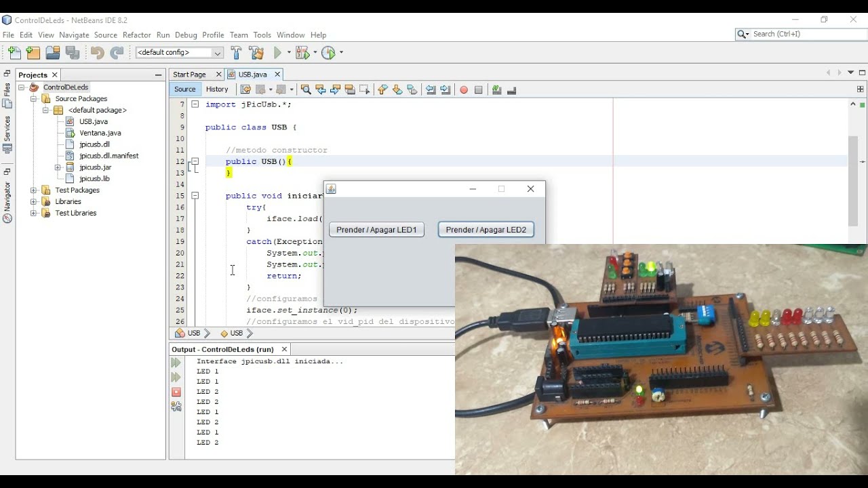Stop the run with red Output icon

point(176,392)
